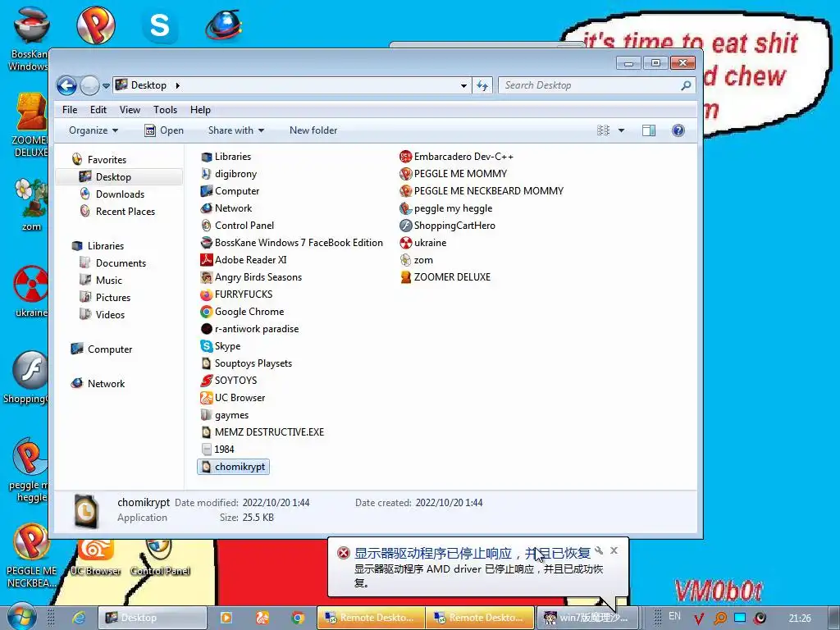Switch to the first Remote Desktop taskbar button
The image size is (840, 630).
point(372,618)
